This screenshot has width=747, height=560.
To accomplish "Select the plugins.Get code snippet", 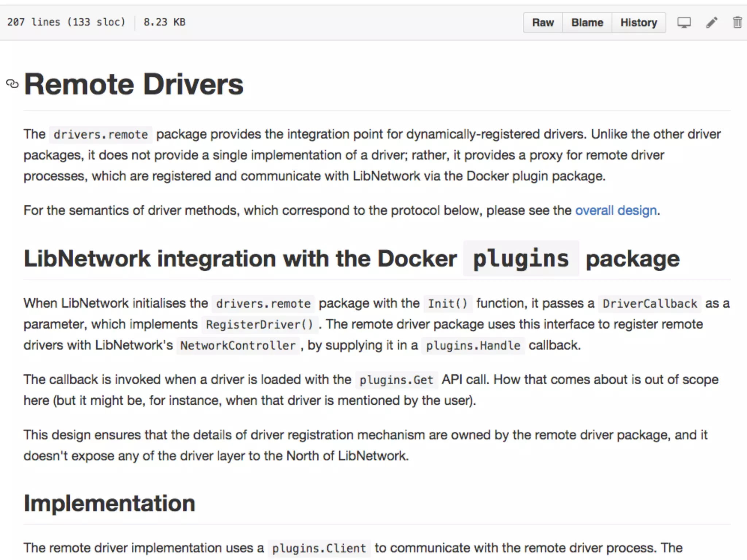I will (396, 380).
